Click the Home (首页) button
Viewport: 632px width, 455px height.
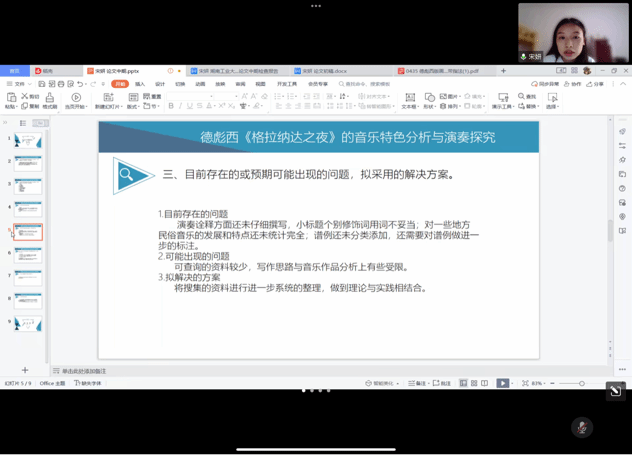click(15, 71)
